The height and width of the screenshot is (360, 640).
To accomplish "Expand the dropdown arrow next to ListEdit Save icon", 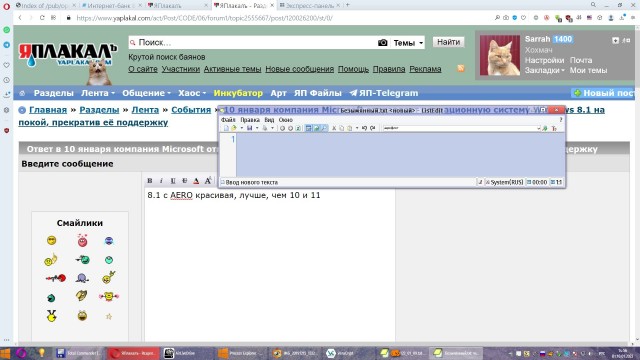I will point(257,128).
